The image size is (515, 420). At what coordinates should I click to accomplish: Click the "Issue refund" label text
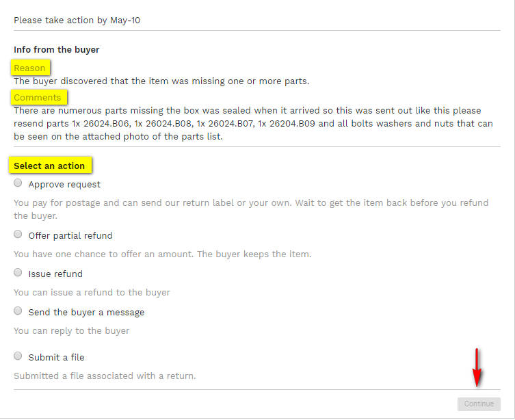coord(55,274)
